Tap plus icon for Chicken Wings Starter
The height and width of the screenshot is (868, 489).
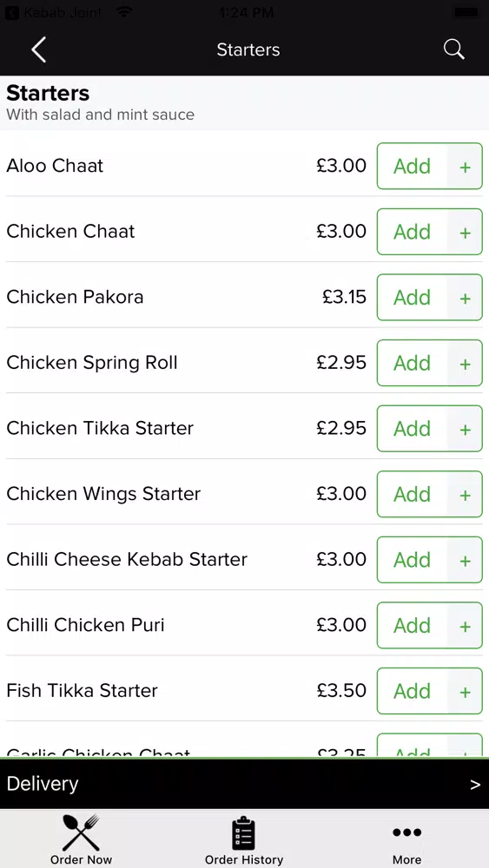[466, 495]
